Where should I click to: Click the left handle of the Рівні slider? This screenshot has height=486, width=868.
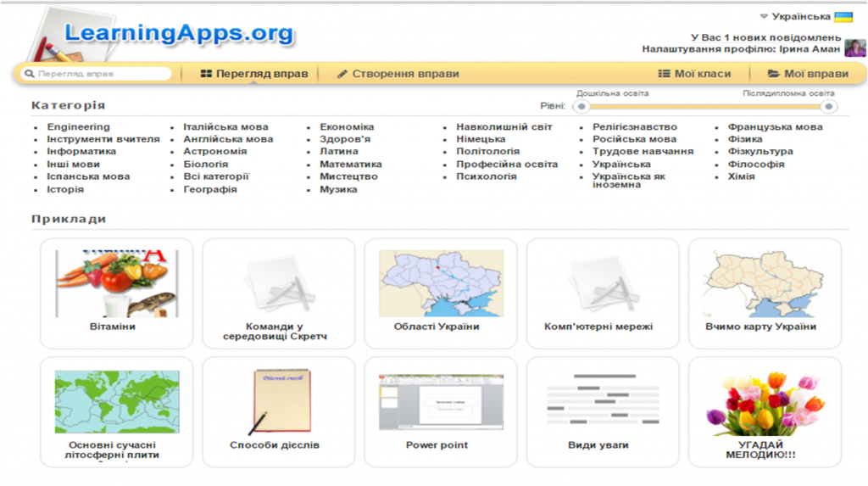[x=581, y=106]
